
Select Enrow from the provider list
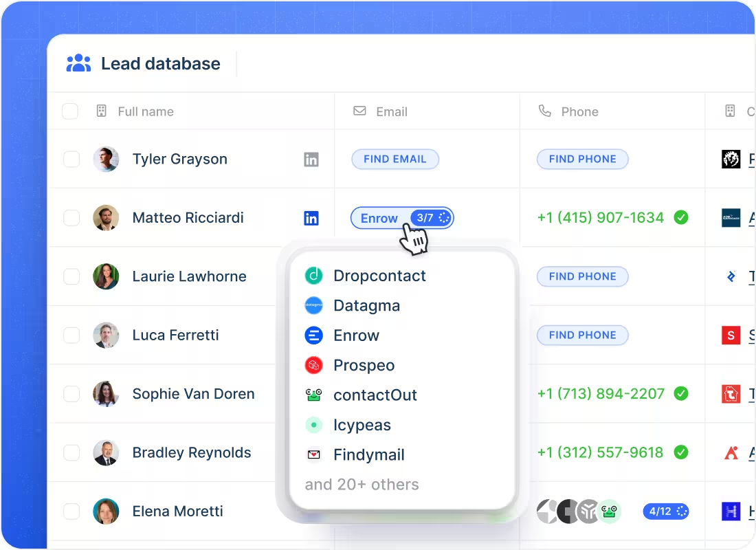click(x=356, y=335)
